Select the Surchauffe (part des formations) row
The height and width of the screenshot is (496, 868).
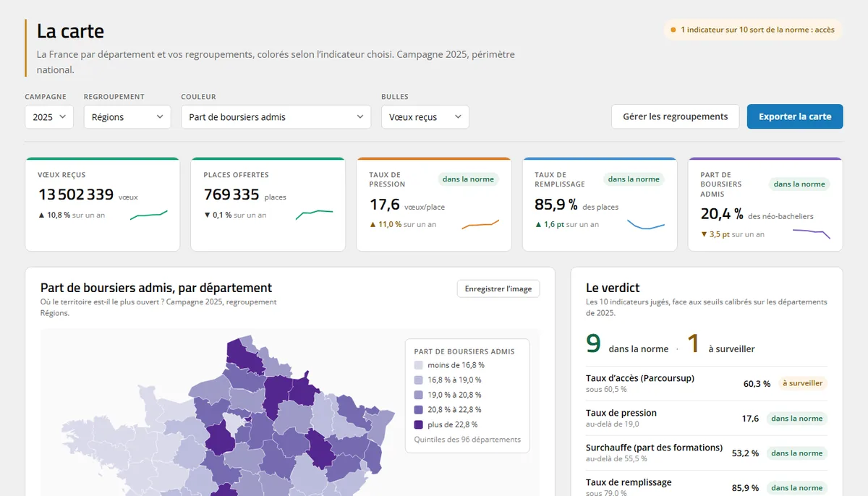[707, 453]
